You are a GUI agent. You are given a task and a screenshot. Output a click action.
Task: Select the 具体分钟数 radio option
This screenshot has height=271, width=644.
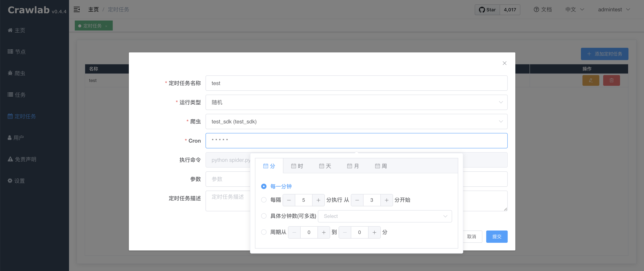click(x=264, y=216)
